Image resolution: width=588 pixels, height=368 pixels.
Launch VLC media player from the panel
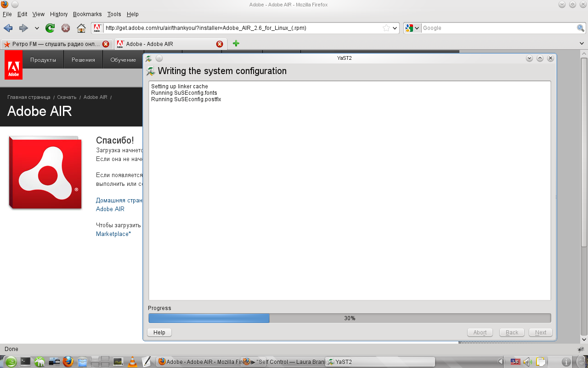point(132,362)
